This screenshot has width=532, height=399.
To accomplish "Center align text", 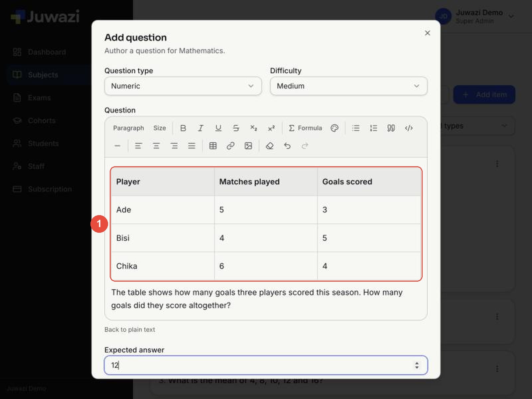I will 156,146.
